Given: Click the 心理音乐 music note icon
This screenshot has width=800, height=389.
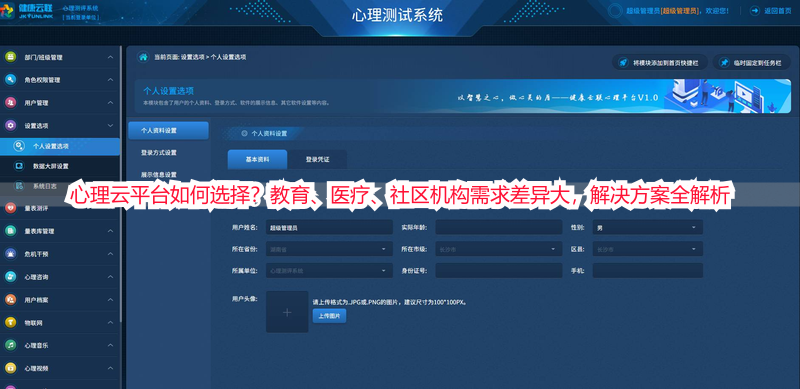Looking at the screenshot, I should click(x=10, y=345).
